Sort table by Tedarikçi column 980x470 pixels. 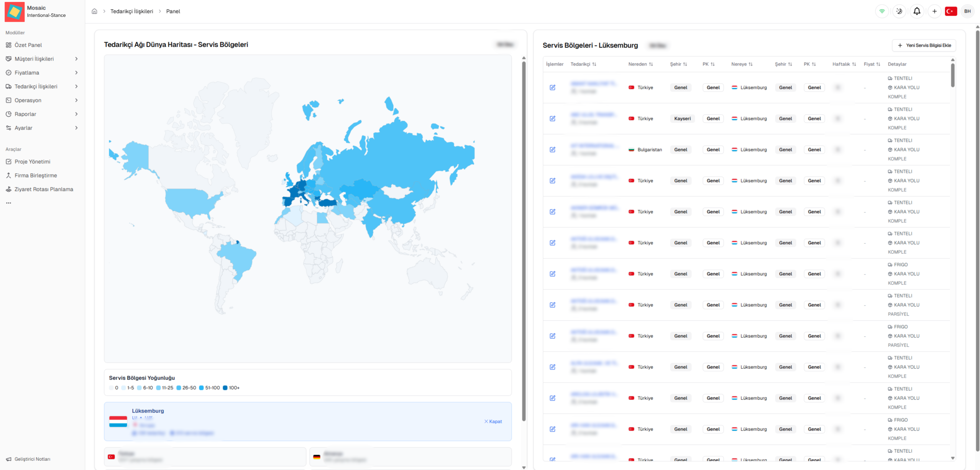pyautogui.click(x=583, y=64)
